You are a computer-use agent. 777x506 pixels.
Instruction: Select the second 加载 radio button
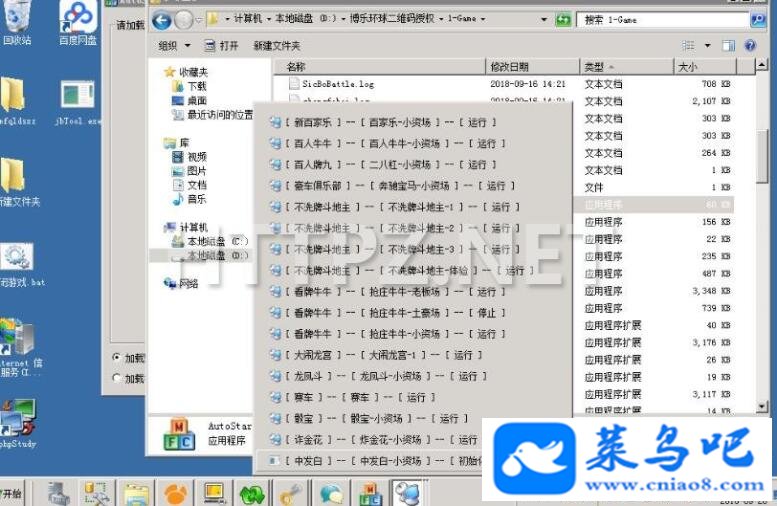pos(117,378)
